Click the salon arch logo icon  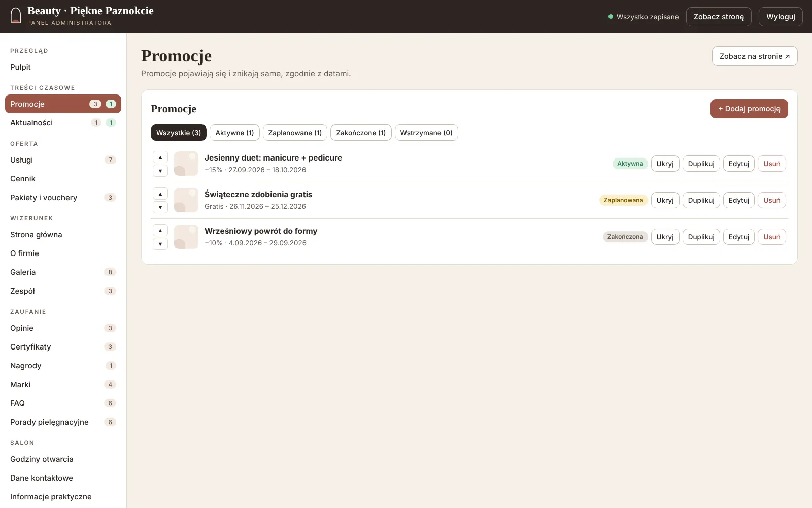16,16
